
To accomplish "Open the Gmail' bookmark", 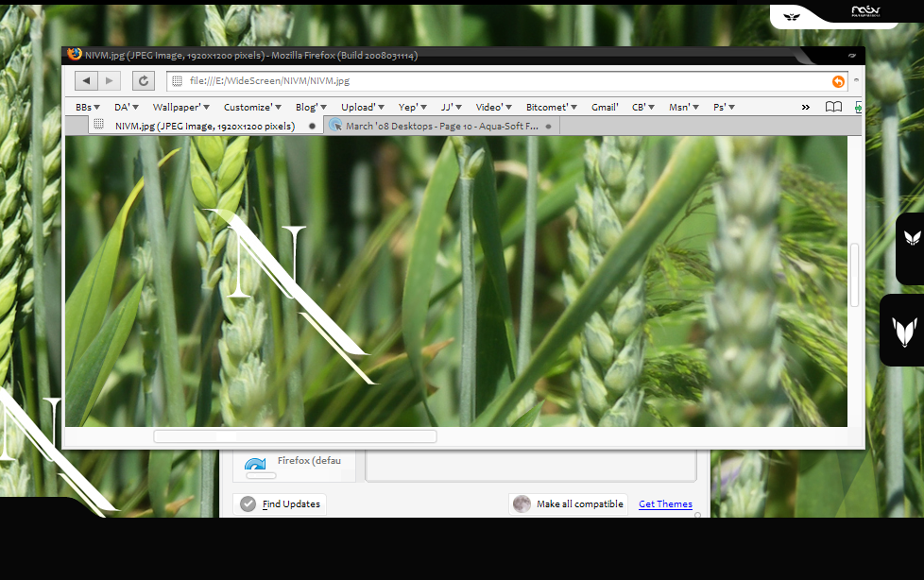I will 606,108.
